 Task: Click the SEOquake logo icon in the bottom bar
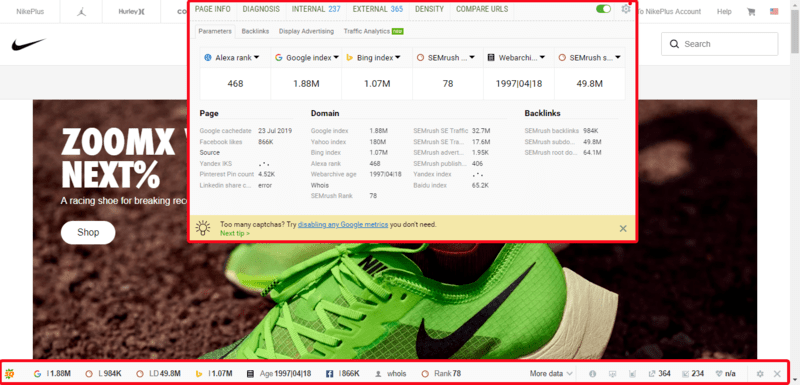(x=9, y=374)
